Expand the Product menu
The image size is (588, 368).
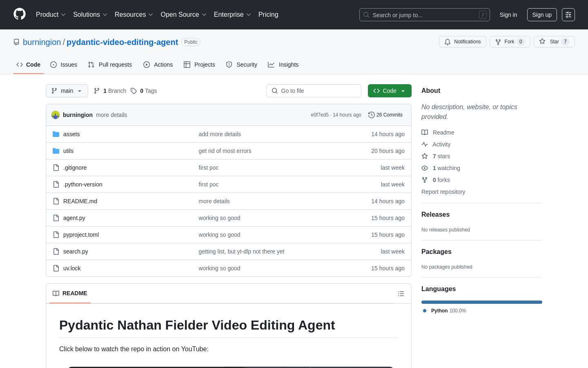click(x=51, y=15)
